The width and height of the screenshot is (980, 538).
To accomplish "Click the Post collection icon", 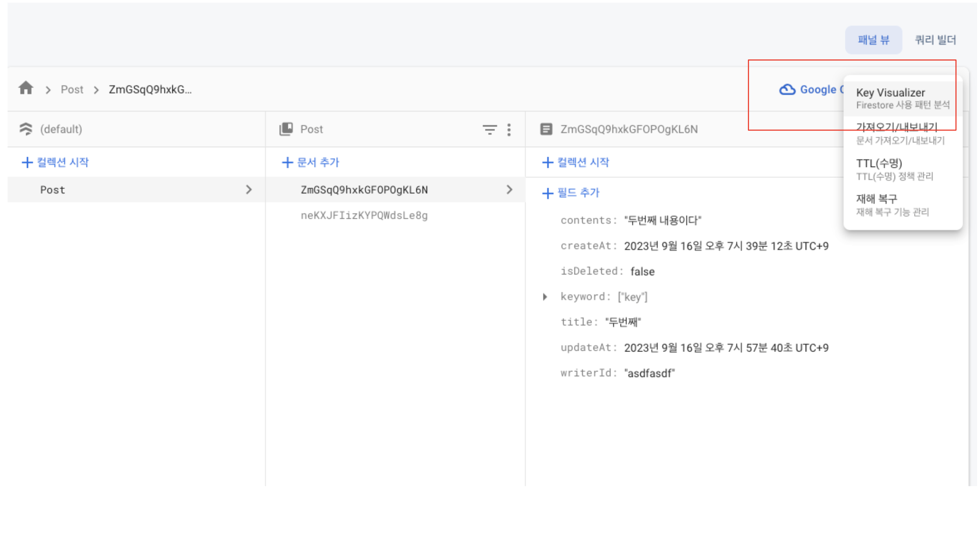I will (286, 129).
